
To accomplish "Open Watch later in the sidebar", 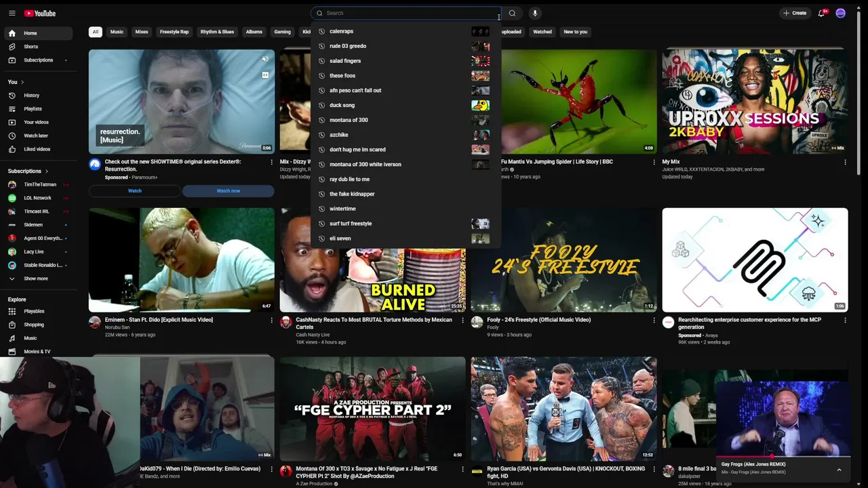I will pos(38,136).
